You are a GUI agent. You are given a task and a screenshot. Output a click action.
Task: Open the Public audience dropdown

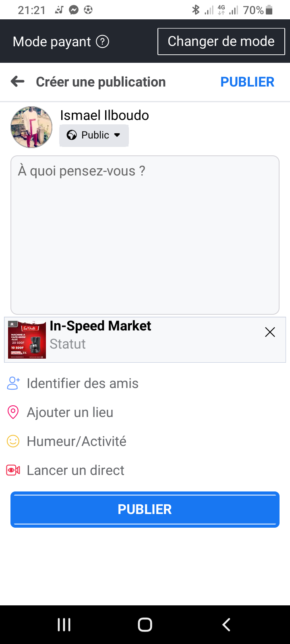tap(94, 135)
